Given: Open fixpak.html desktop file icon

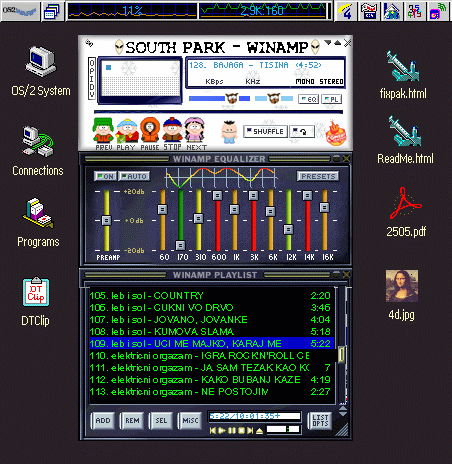Looking at the screenshot, I should 403,75.
